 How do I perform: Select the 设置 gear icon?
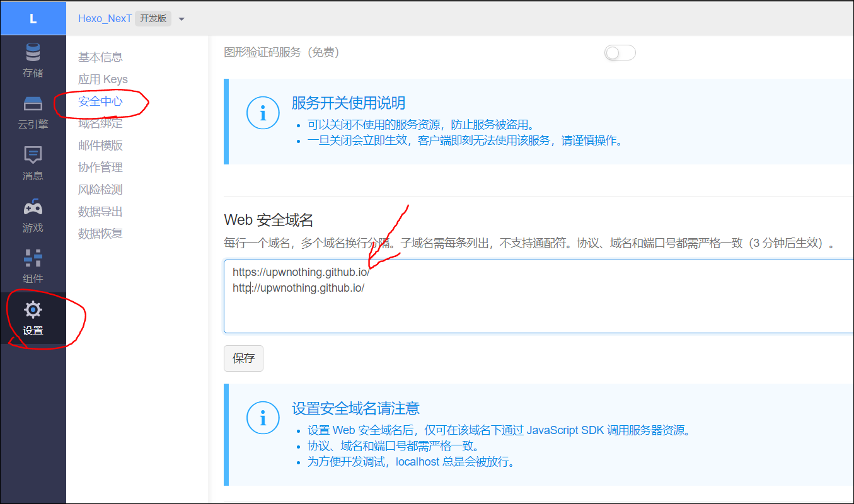[x=33, y=310]
